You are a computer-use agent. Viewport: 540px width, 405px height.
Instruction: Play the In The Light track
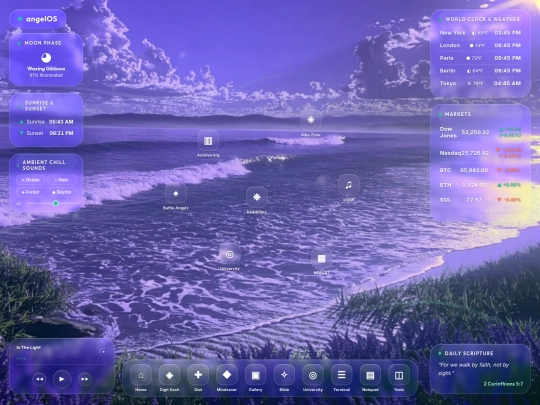tap(62, 379)
